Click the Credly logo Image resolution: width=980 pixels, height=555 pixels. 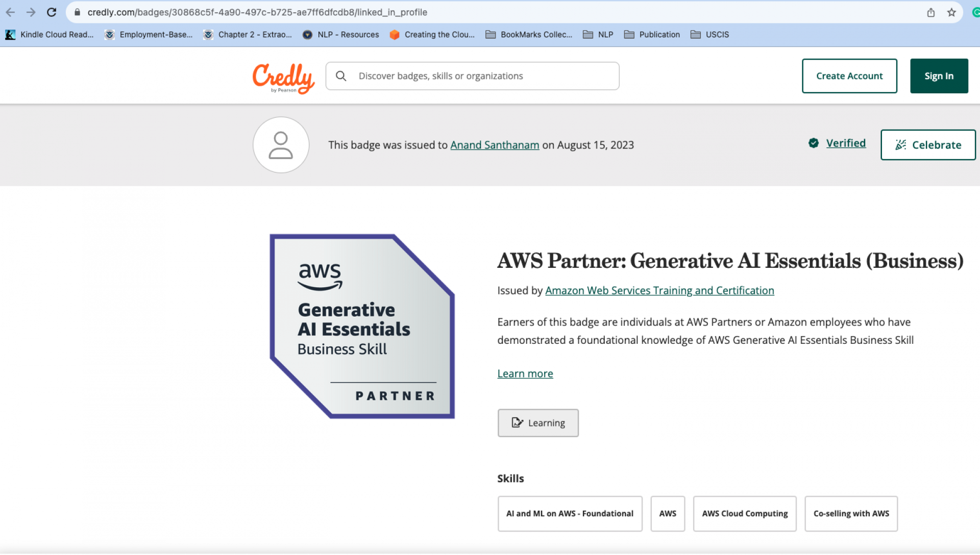pyautogui.click(x=284, y=78)
